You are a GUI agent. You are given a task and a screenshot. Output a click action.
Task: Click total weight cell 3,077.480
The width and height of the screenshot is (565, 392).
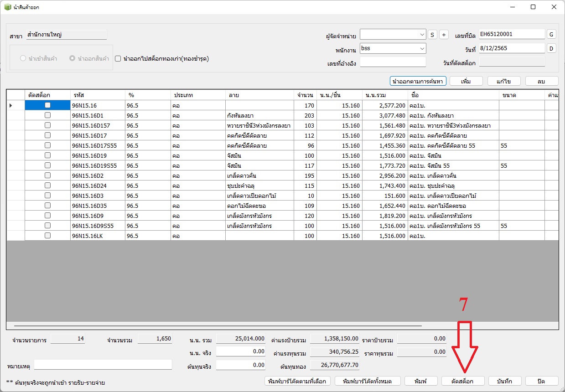click(x=385, y=115)
